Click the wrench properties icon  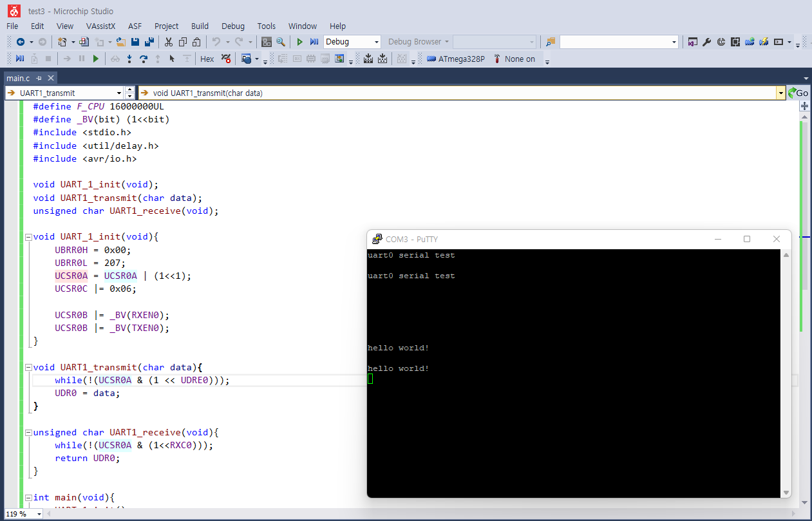(x=706, y=42)
